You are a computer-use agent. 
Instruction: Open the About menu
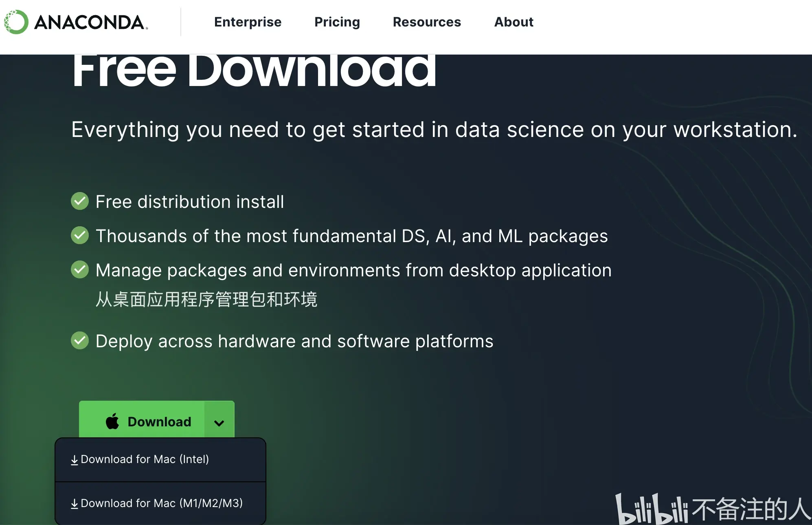pyautogui.click(x=514, y=22)
